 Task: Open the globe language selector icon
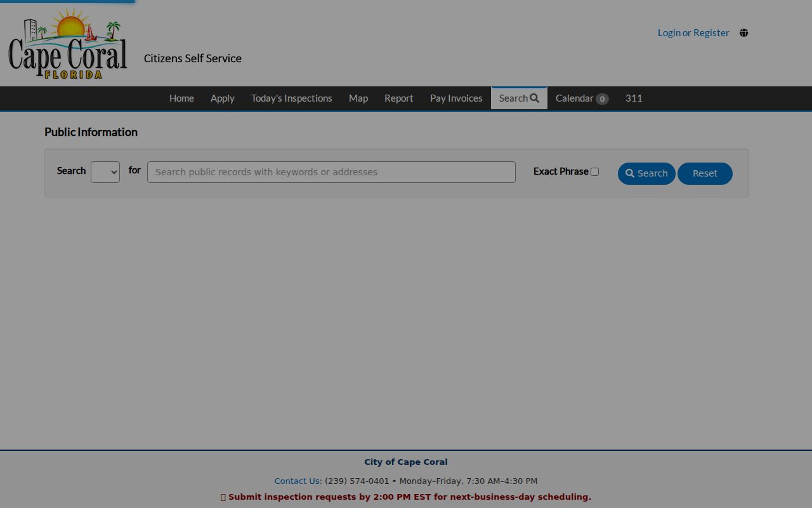743,33
